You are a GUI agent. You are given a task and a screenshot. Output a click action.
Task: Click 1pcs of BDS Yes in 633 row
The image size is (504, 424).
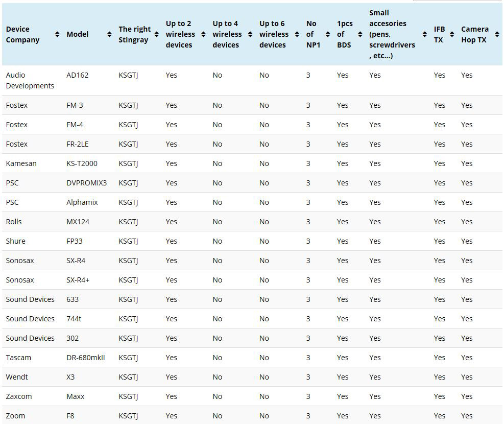(x=343, y=299)
